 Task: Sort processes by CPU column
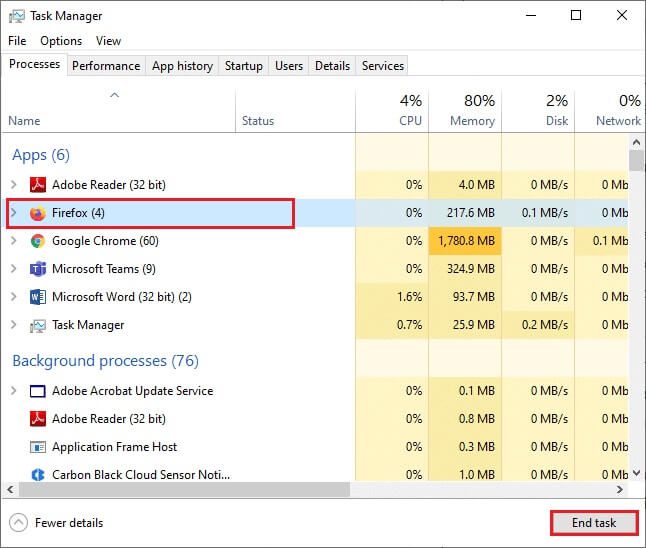point(392,111)
